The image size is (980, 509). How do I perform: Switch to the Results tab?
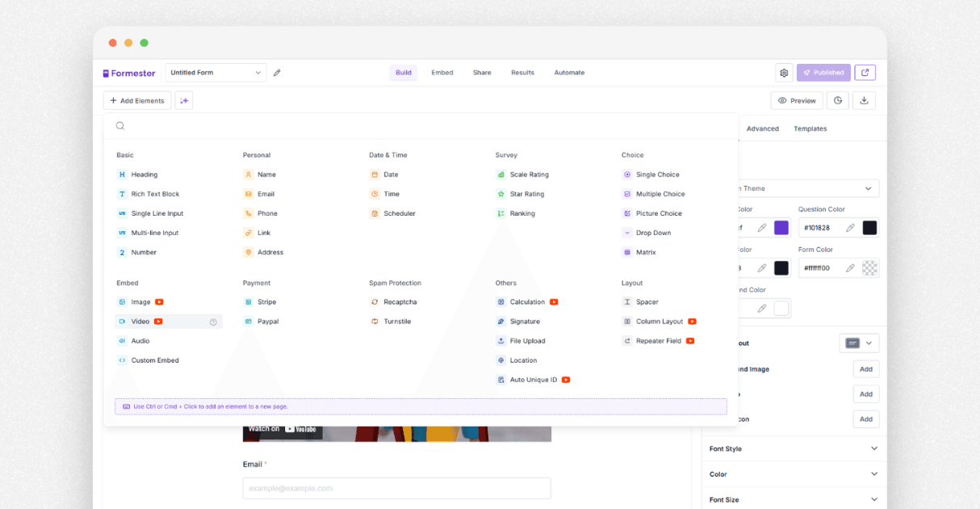[522, 72]
